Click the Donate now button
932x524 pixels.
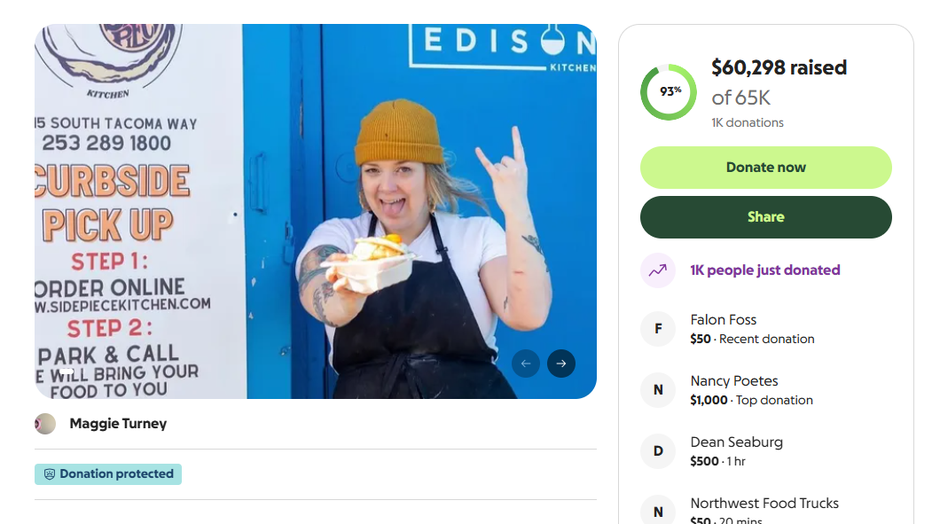766,168
